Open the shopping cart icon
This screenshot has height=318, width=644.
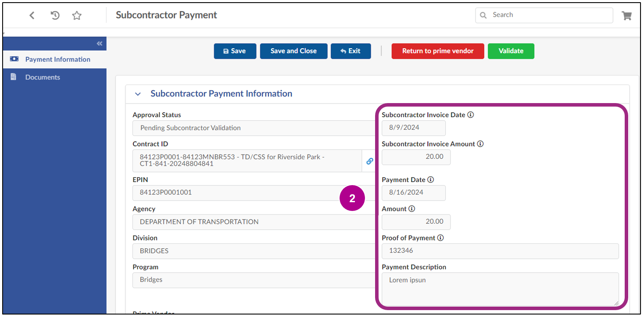[x=626, y=15]
